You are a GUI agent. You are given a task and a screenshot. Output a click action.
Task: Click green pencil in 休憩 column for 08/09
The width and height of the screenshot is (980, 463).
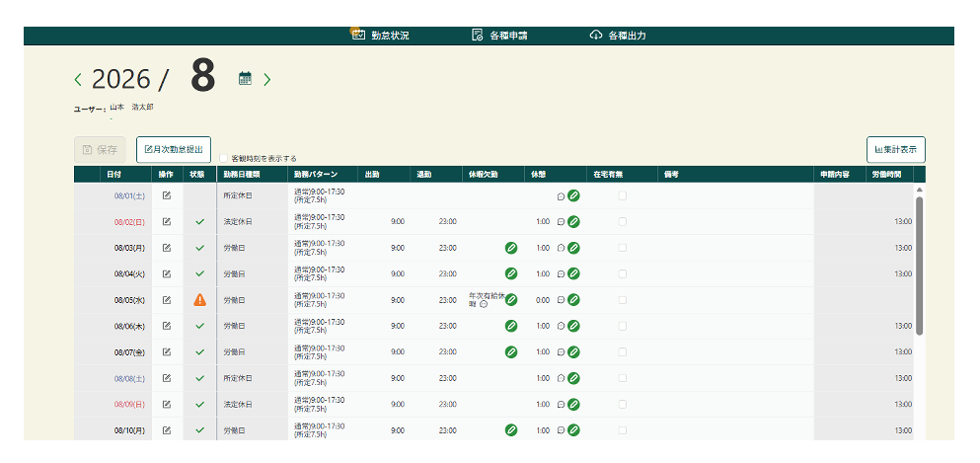click(573, 405)
